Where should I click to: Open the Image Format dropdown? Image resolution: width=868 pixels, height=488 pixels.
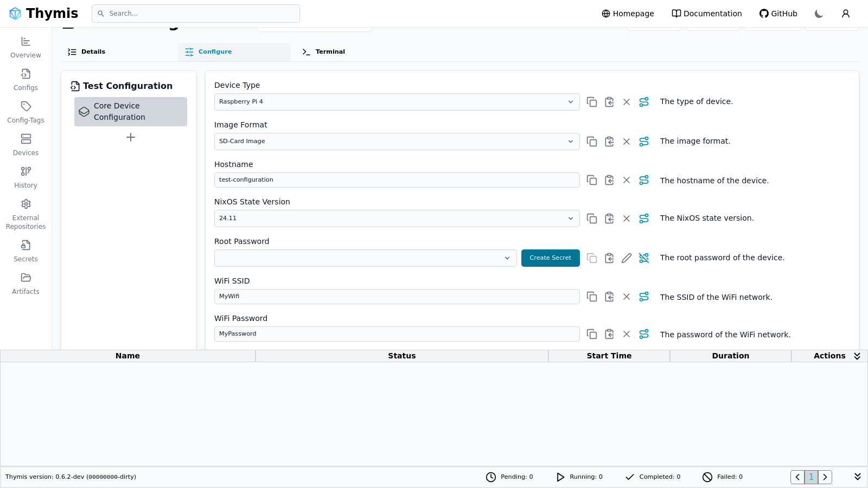pyautogui.click(x=397, y=142)
